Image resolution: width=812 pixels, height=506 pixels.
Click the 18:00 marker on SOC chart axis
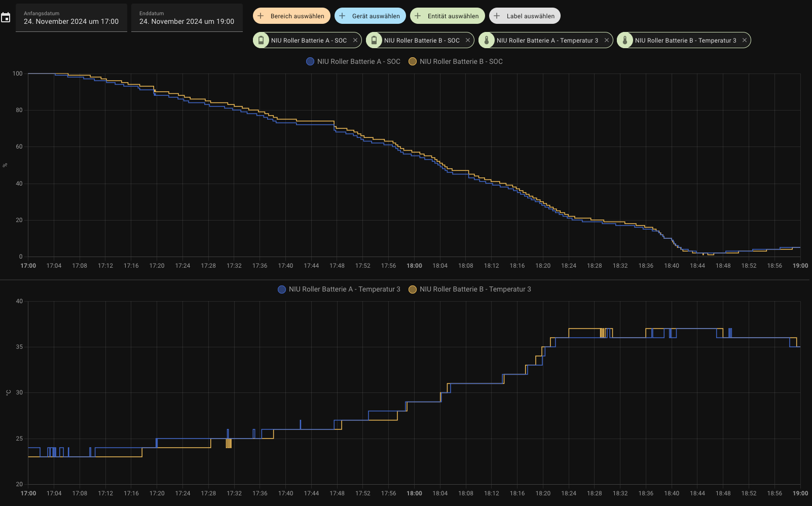(x=414, y=266)
